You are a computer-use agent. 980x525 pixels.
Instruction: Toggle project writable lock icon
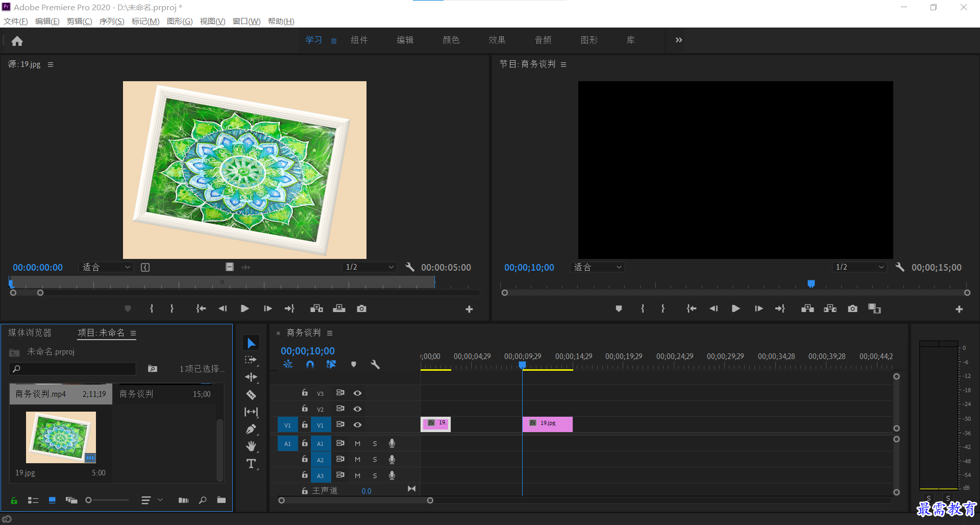click(x=14, y=500)
